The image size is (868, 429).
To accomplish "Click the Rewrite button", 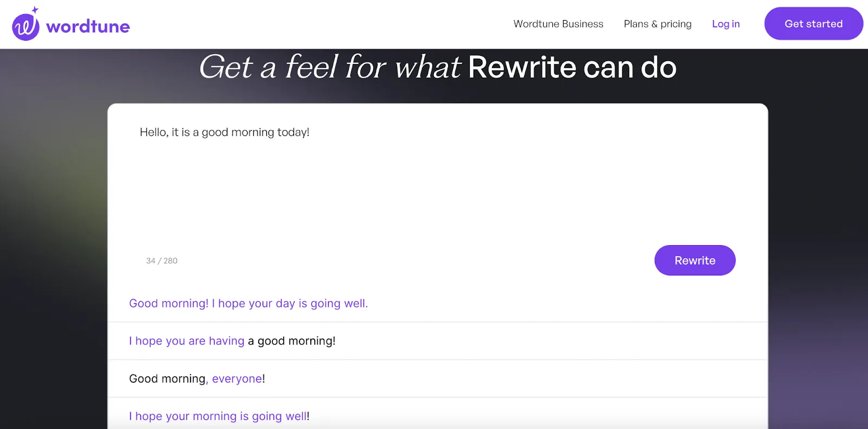I will (x=695, y=260).
